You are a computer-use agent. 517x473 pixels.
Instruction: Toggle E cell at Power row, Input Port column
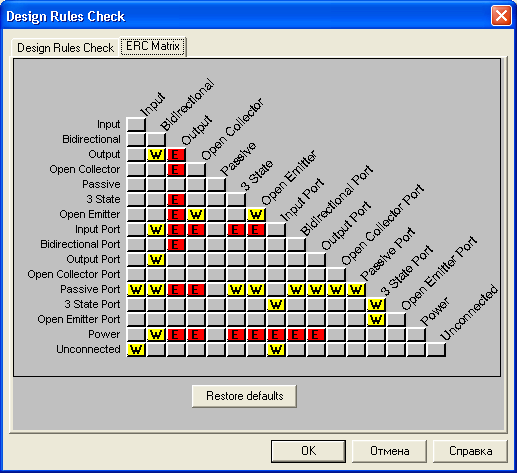[276, 334]
